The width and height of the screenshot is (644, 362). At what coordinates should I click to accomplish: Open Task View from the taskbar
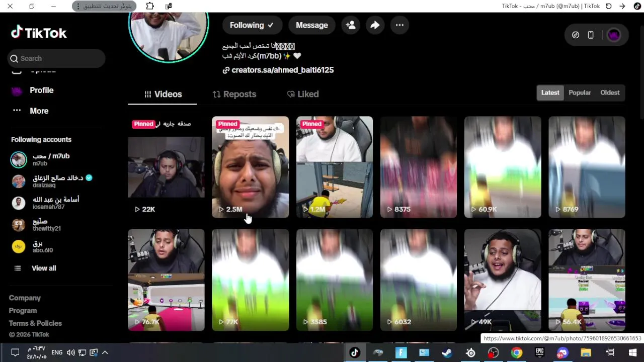pyautogui.click(x=610, y=352)
